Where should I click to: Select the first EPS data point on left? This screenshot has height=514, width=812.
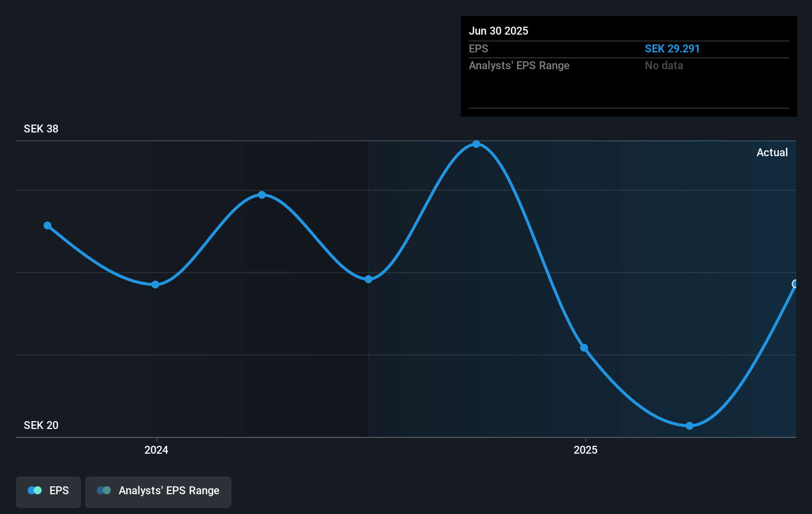(47, 225)
